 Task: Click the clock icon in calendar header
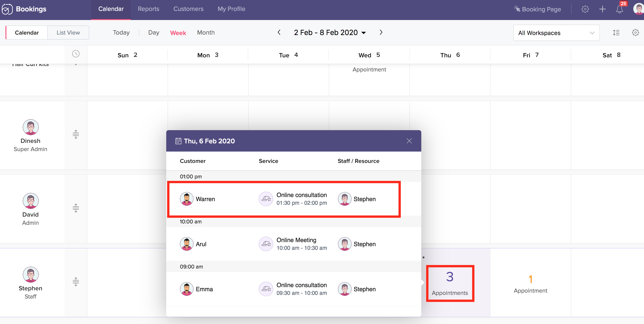pos(76,54)
